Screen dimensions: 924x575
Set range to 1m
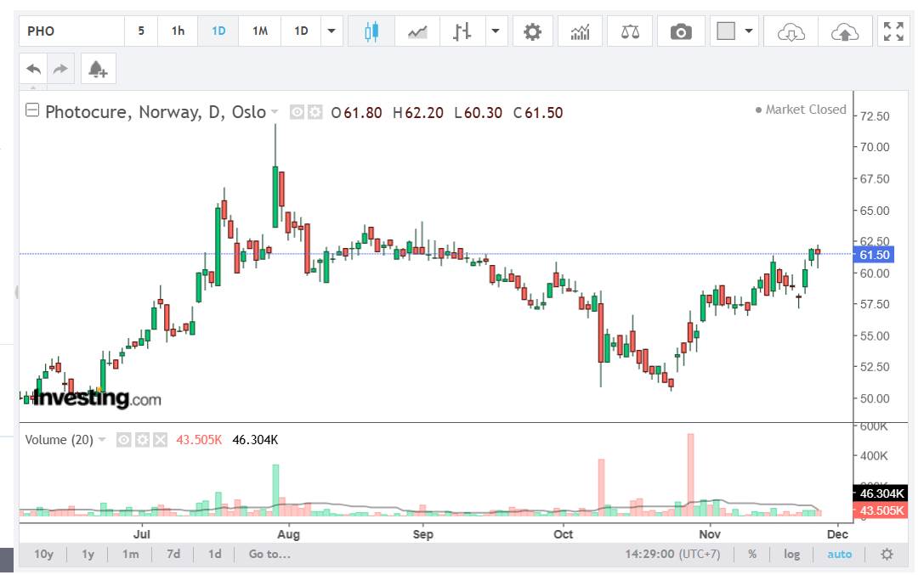[130, 554]
